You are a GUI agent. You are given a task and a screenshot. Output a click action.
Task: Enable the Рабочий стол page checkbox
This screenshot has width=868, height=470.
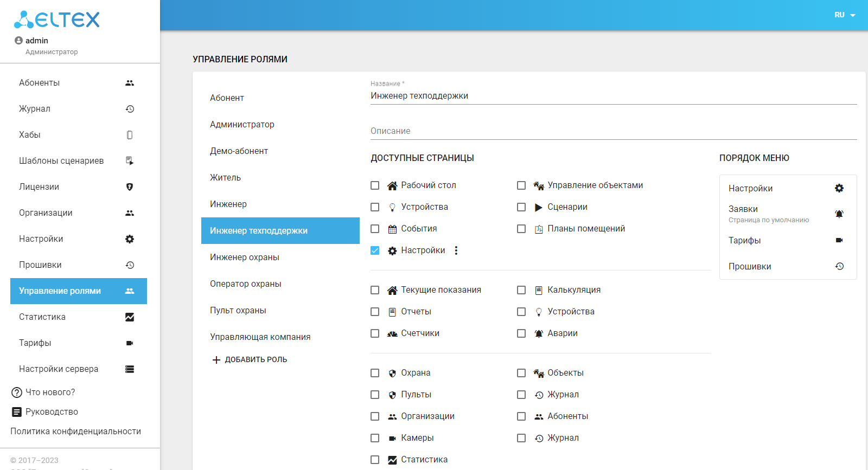point(375,185)
